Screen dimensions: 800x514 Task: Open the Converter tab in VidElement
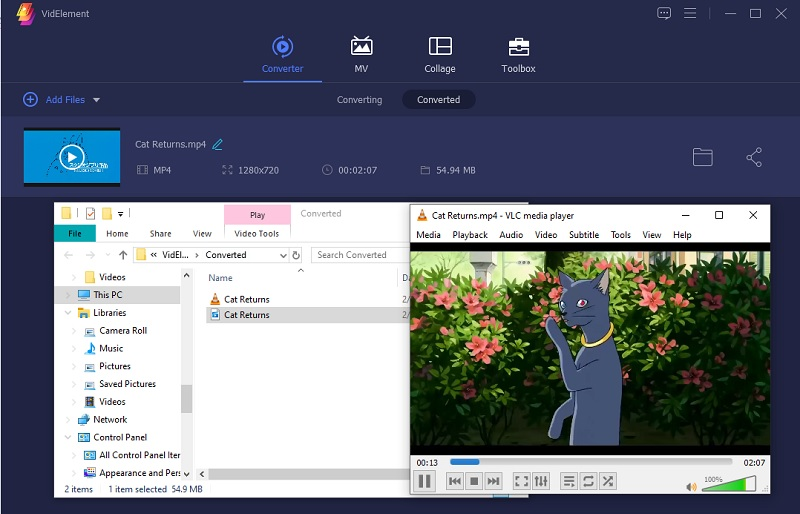point(282,55)
